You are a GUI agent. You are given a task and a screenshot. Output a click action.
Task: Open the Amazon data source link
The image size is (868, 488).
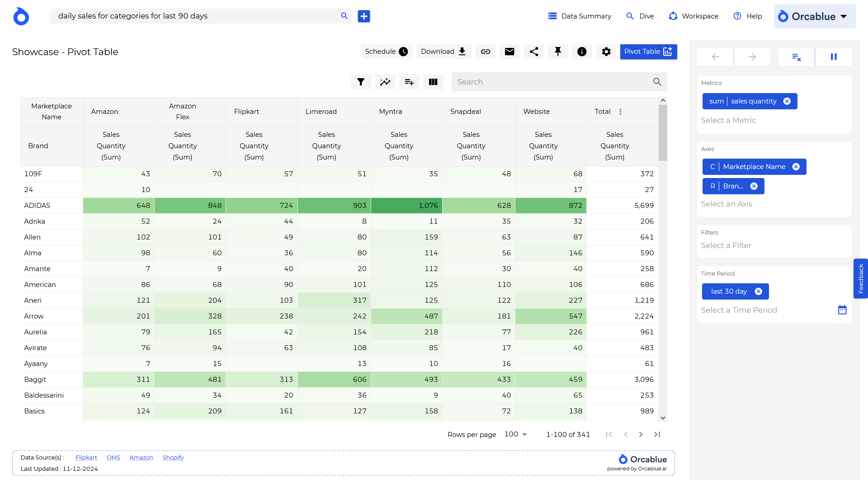tap(142, 457)
